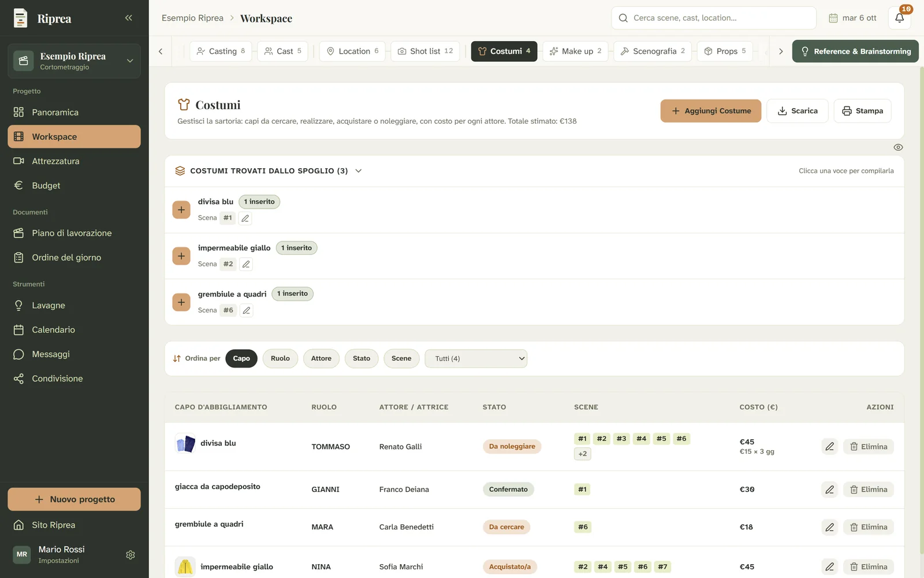The image size is (924, 578).
Task: Open the Esempio Riprea project switcher
Action: point(74,61)
